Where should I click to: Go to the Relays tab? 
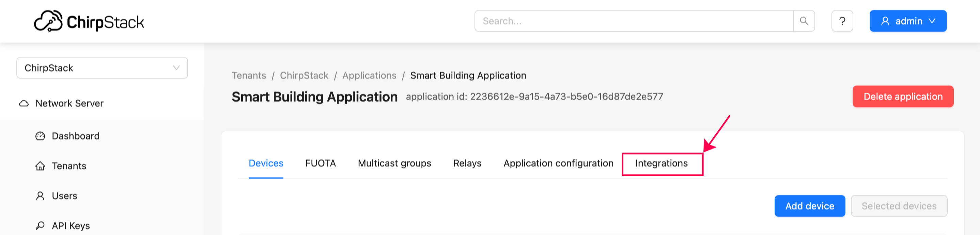pos(467,163)
